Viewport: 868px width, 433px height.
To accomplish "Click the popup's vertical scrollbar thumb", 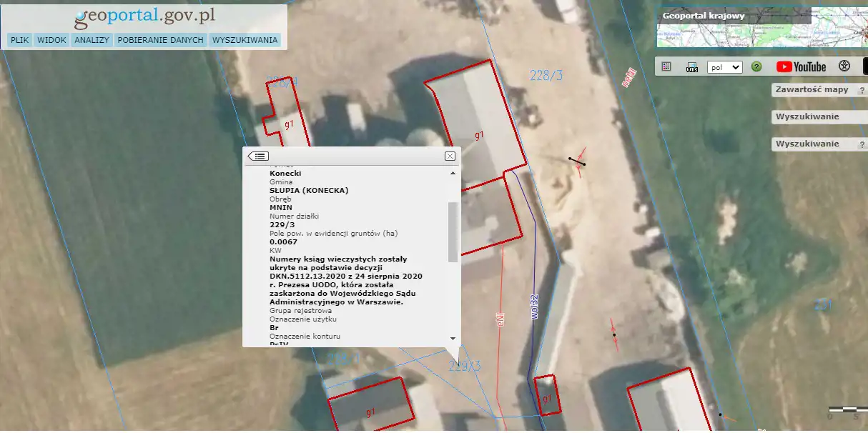I will (453, 232).
